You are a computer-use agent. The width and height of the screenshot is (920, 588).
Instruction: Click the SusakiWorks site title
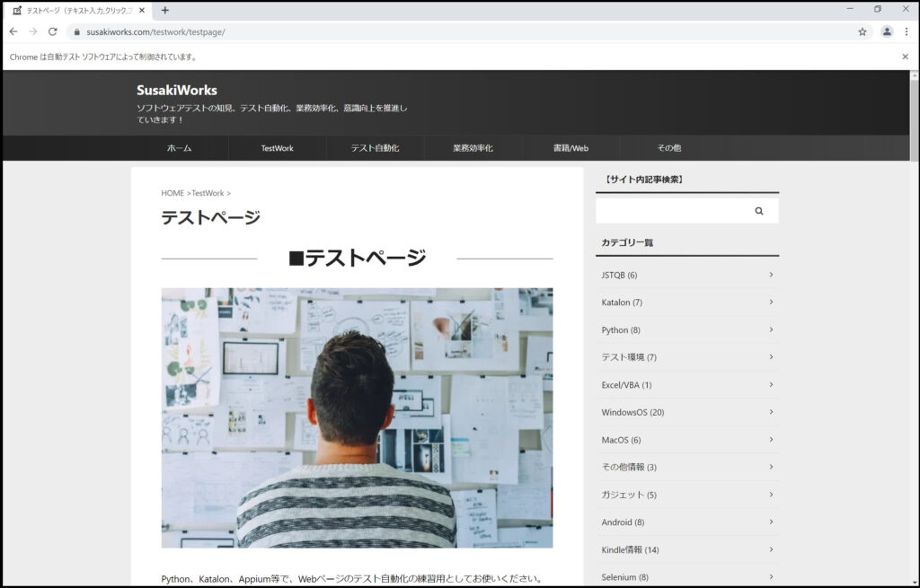tap(177, 91)
